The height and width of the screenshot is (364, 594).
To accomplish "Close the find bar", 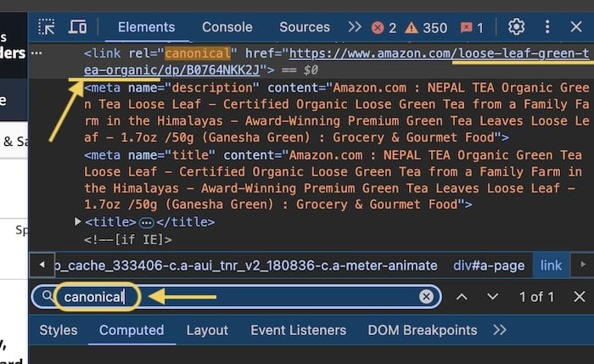I will [580, 297].
